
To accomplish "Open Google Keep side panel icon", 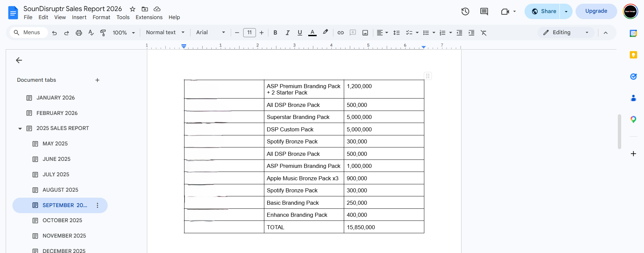I will click(633, 55).
